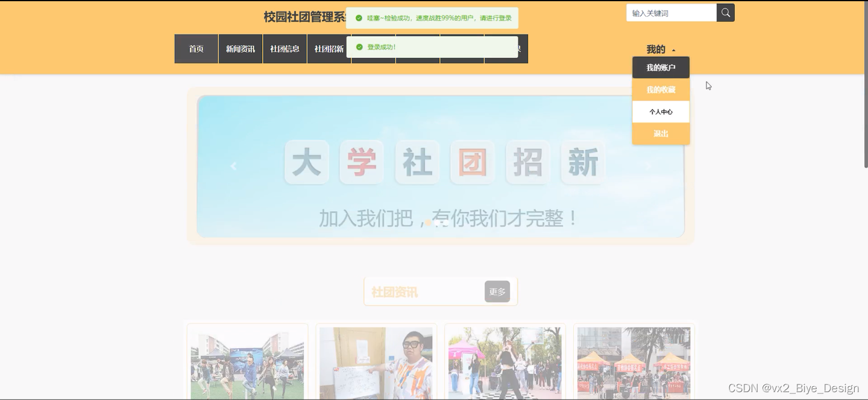Focus the 输入关键词 search field
Image resolution: width=868 pixels, height=400 pixels.
click(671, 13)
